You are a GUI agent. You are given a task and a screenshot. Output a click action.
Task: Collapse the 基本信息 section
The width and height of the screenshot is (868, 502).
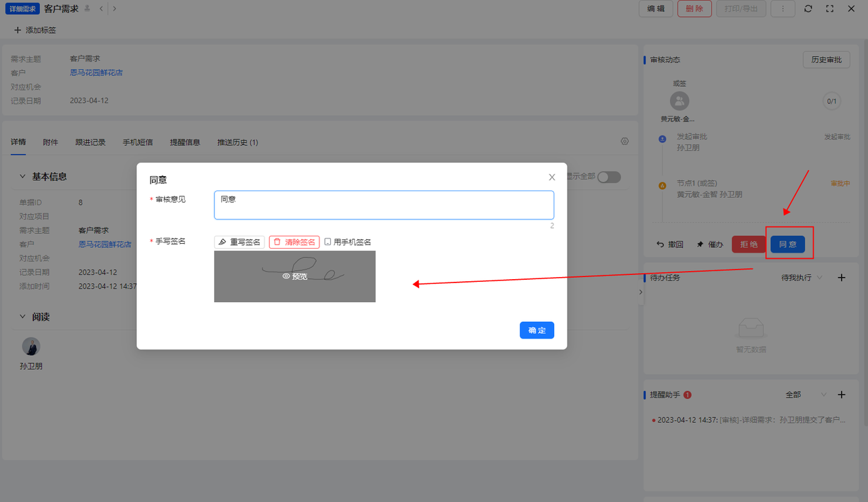(23, 176)
